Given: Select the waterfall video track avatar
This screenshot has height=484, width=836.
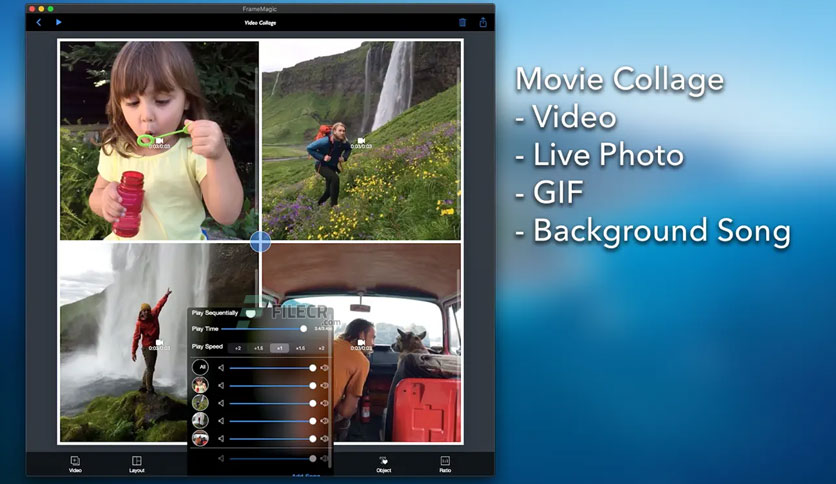Looking at the screenshot, I should point(200,420).
